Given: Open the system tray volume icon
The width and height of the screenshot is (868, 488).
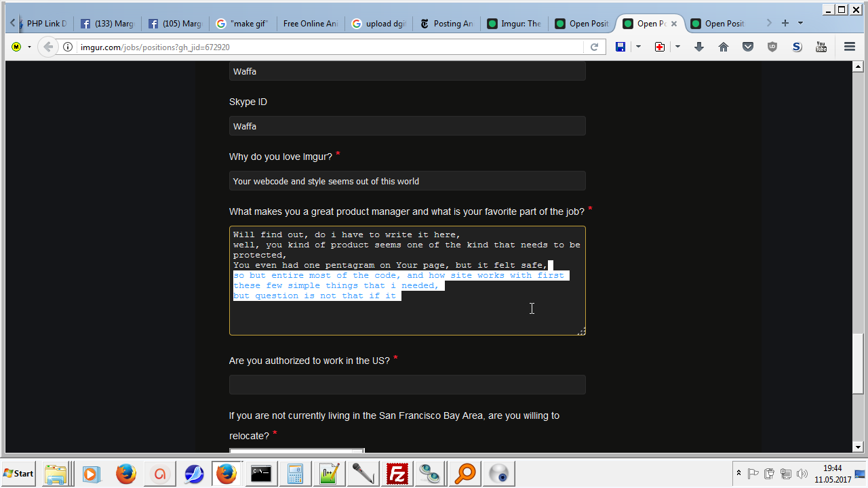Looking at the screenshot, I should 802,473.
